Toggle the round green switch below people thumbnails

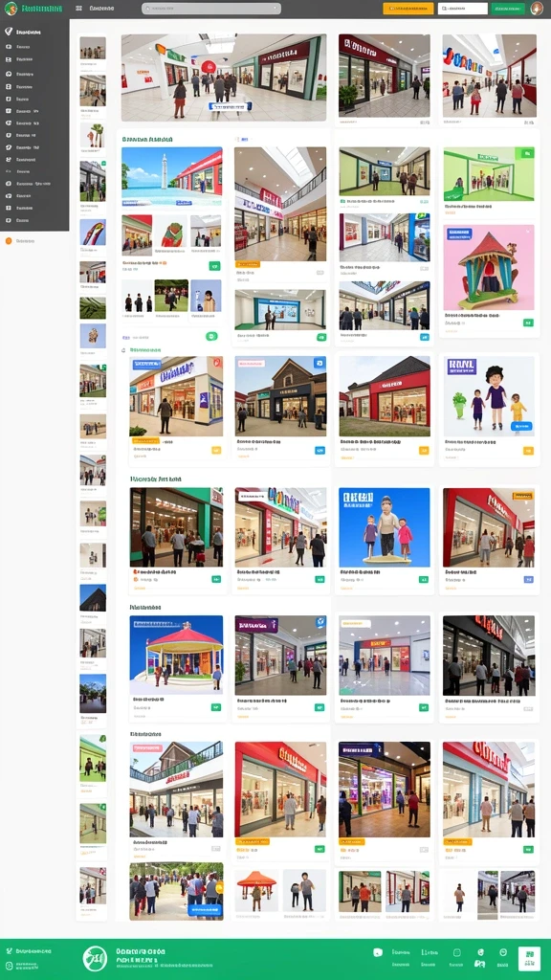tap(211, 336)
